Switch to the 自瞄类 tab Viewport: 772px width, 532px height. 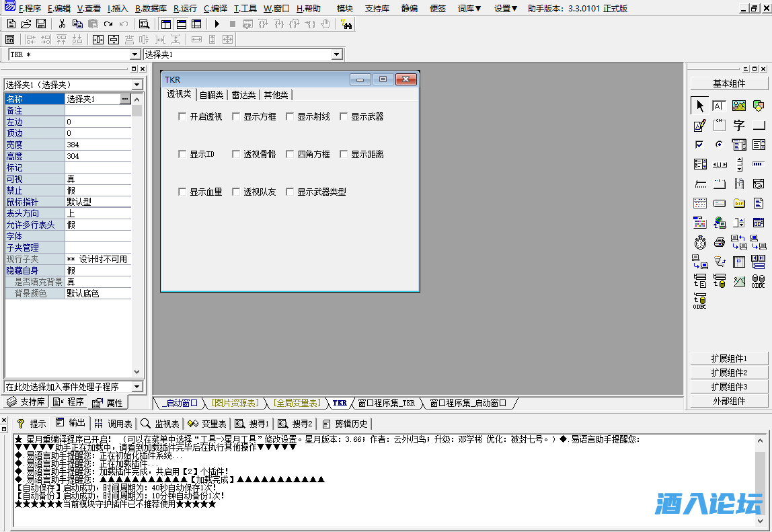tap(213, 95)
